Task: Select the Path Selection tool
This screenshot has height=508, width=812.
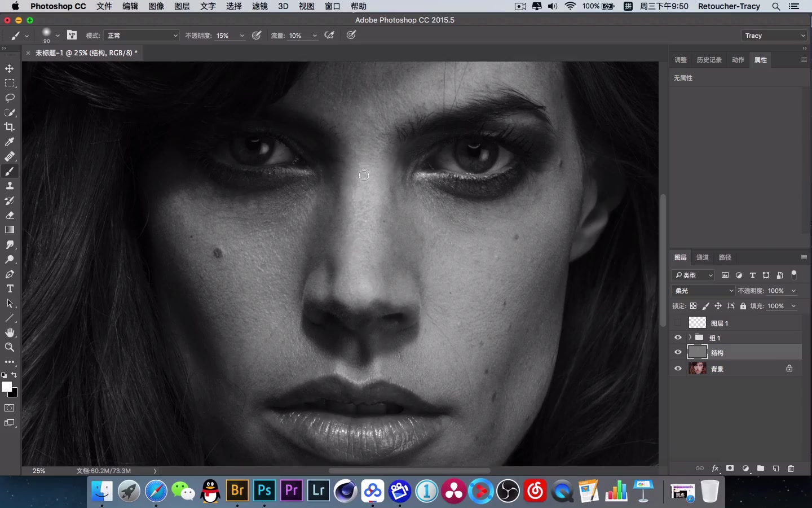Action: (x=10, y=303)
